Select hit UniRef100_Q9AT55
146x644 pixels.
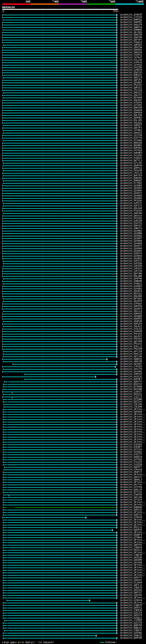[131, 35]
